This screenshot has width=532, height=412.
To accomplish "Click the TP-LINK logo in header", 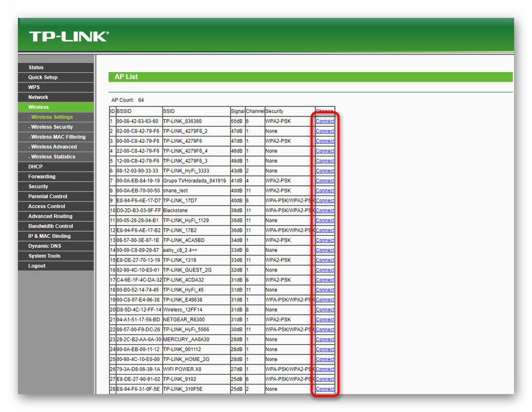I will 68,37.
